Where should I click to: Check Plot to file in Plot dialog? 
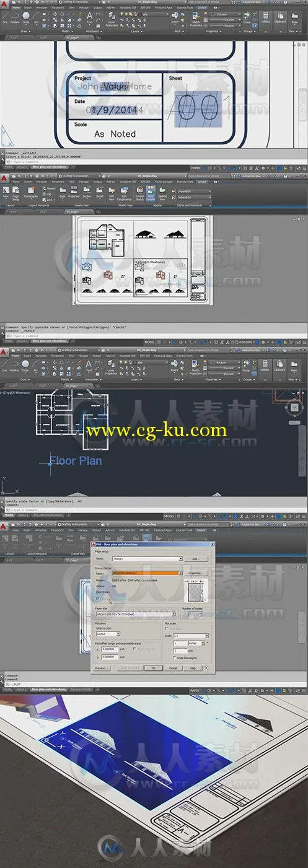point(97,598)
